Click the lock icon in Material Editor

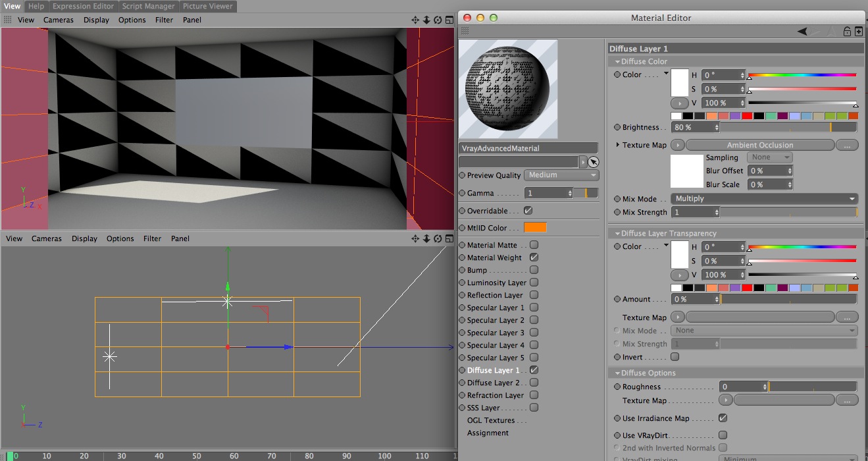pos(848,31)
